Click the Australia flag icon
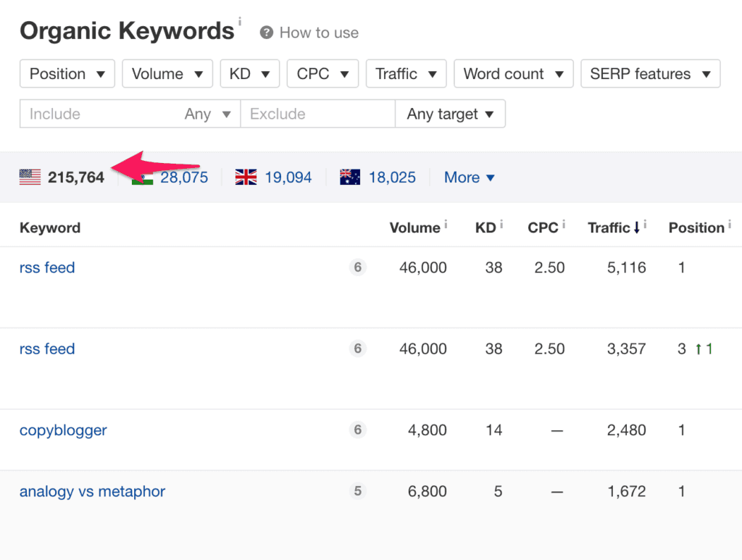Screen dimensions: 742x560 [350, 177]
